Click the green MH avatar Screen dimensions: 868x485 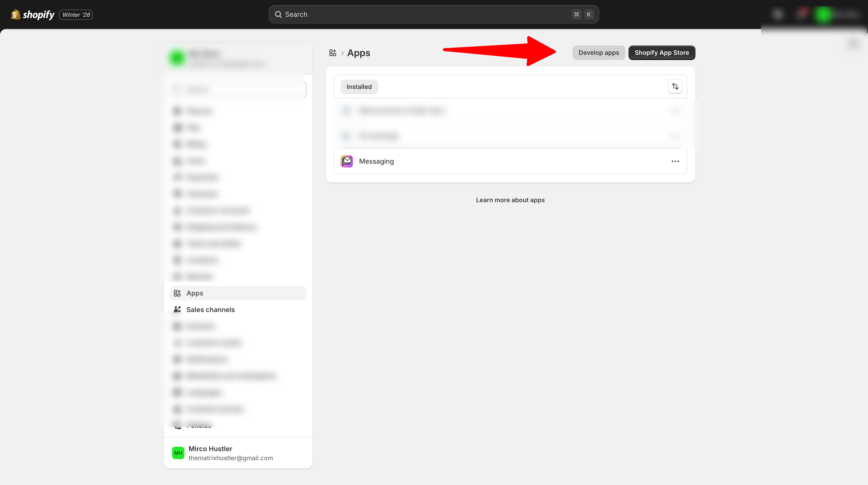coord(178,453)
